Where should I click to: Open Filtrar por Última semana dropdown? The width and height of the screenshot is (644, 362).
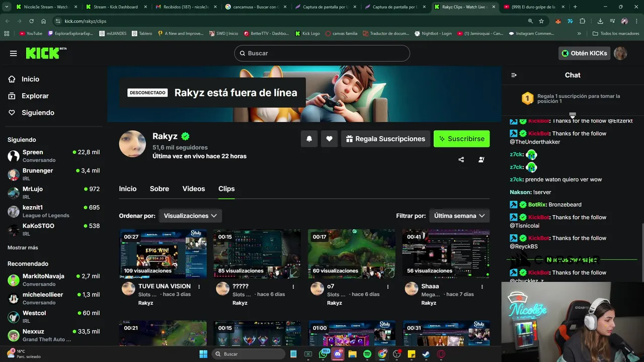tap(459, 216)
